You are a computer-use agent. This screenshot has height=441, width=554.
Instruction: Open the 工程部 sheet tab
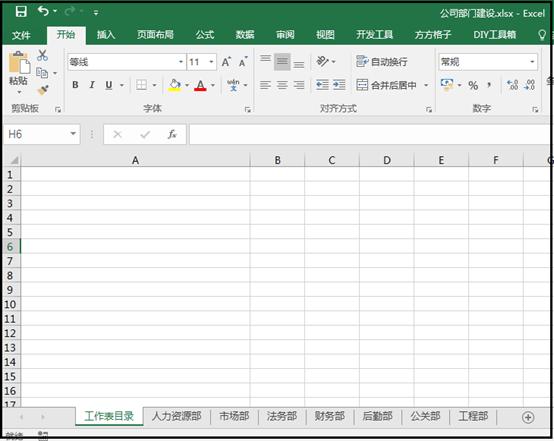[x=473, y=416]
